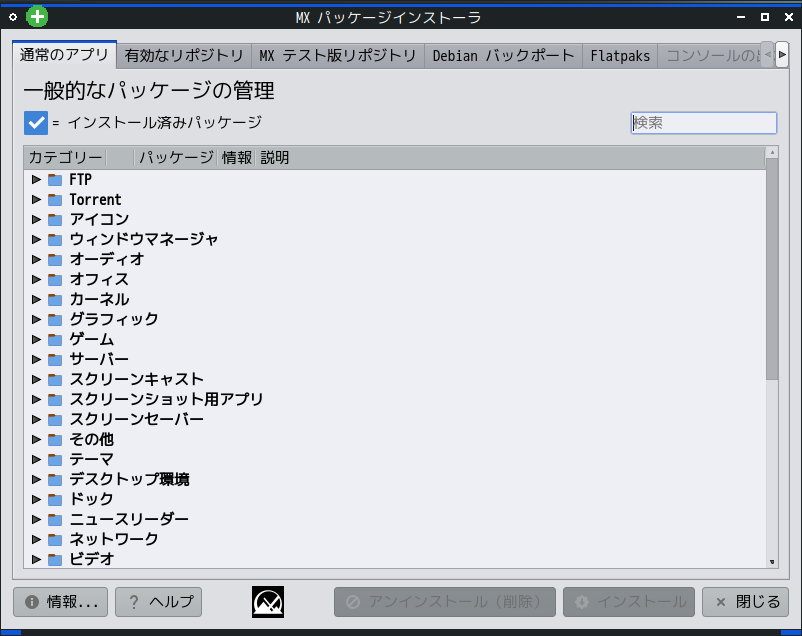Expand the テーマ category arrow

36,458
